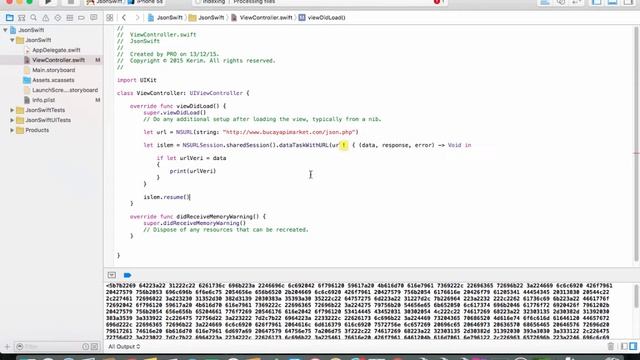This screenshot has height=360, width=640.
Task: Click the import UIKit line
Action: (x=137, y=80)
